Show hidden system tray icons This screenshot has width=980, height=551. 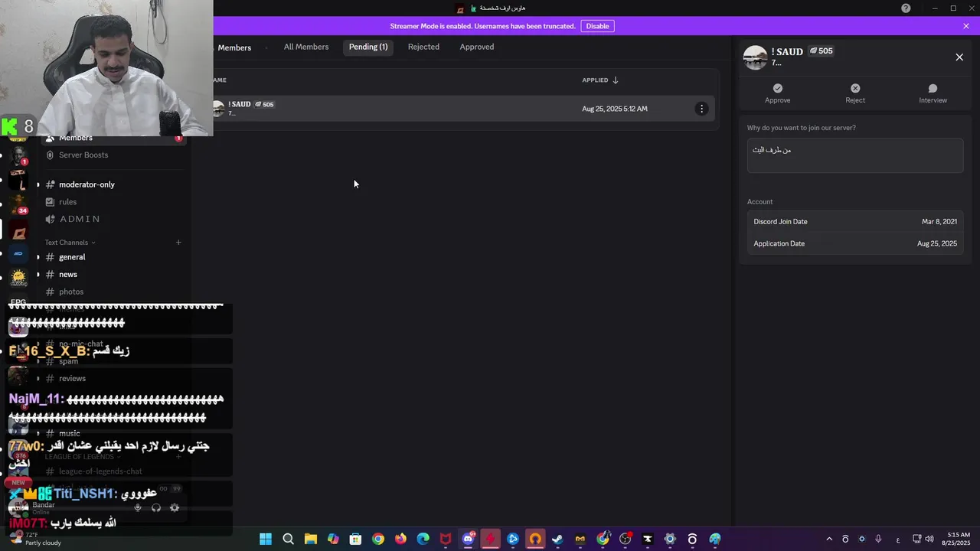coord(829,539)
